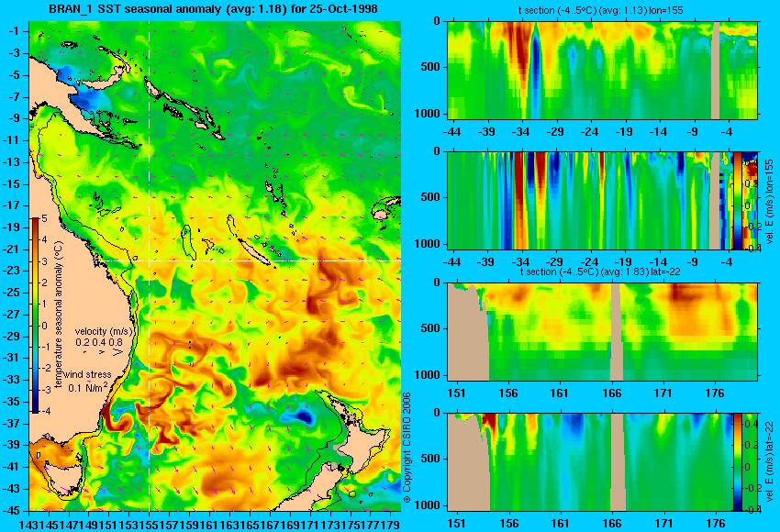This screenshot has height=532, width=780.
Task: Click the '-45' latitude label on the map axis
Action: pyautogui.click(x=12, y=510)
